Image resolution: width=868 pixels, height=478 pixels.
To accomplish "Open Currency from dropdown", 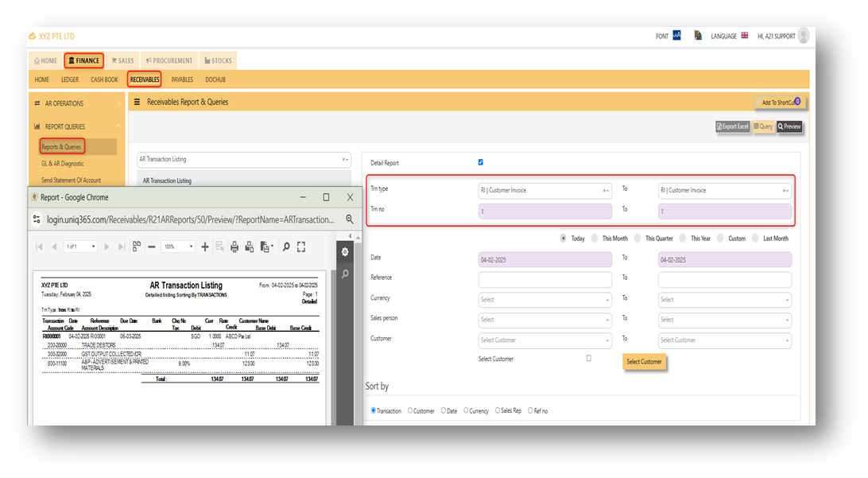I will (x=544, y=300).
